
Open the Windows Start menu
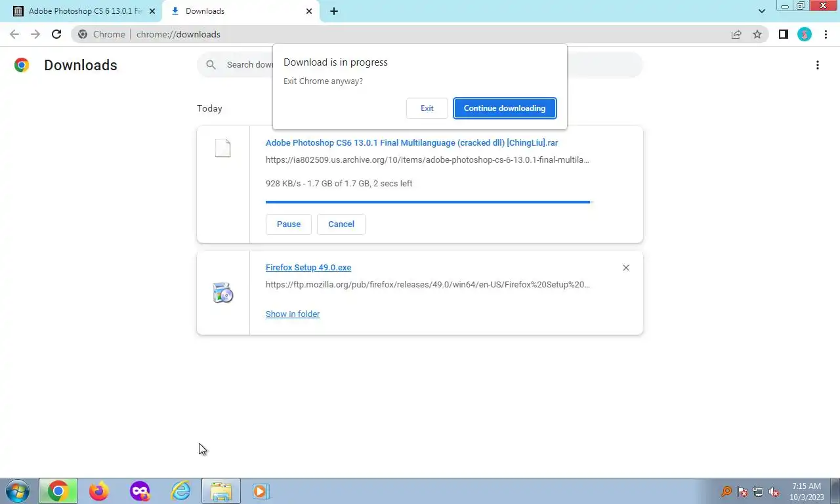click(17, 491)
